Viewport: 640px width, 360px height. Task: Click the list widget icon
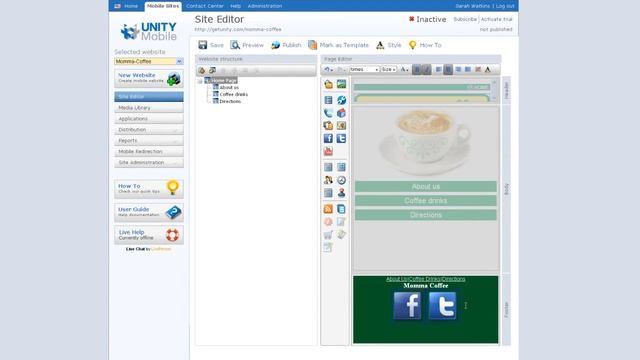[x=328, y=100]
